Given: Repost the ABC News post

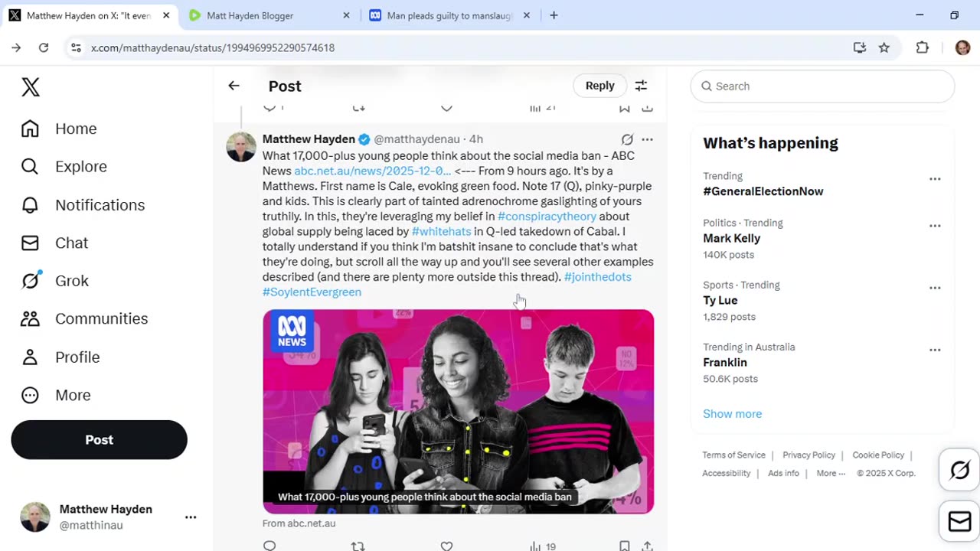Looking at the screenshot, I should click(358, 546).
